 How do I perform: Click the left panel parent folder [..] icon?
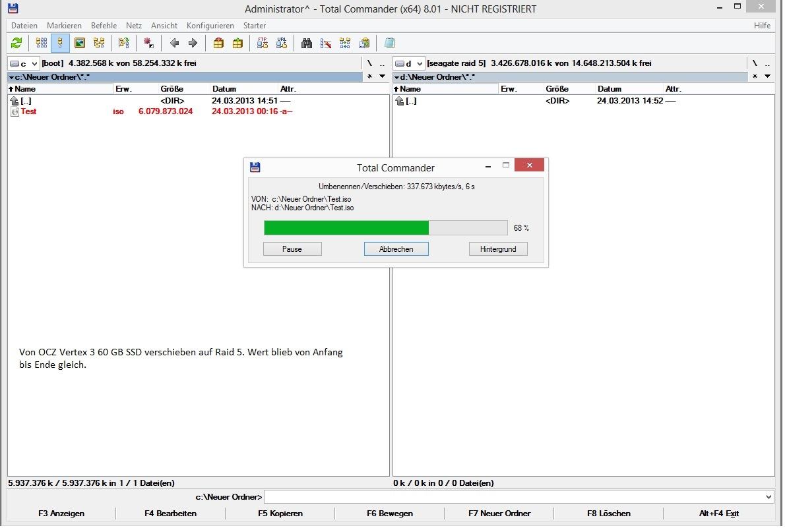click(15, 101)
